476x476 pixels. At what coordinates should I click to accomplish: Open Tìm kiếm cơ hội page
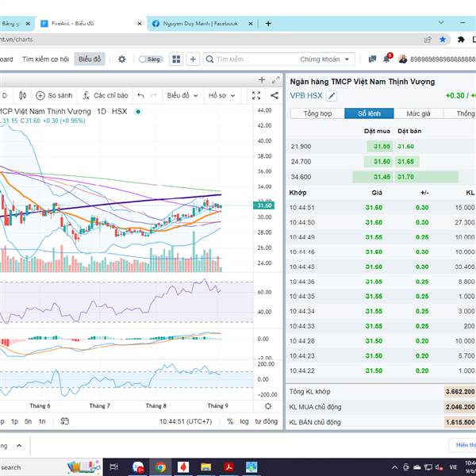pyautogui.click(x=45, y=59)
